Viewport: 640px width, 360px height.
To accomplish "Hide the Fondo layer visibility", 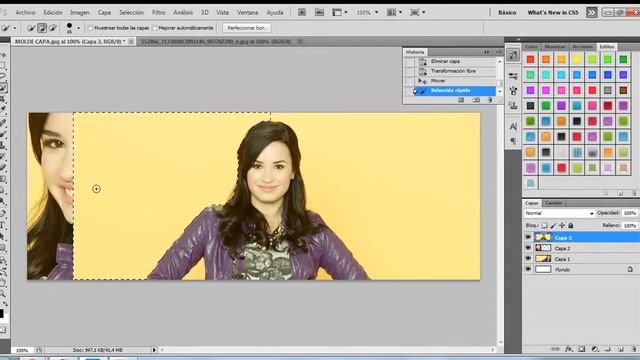I will tap(528, 269).
